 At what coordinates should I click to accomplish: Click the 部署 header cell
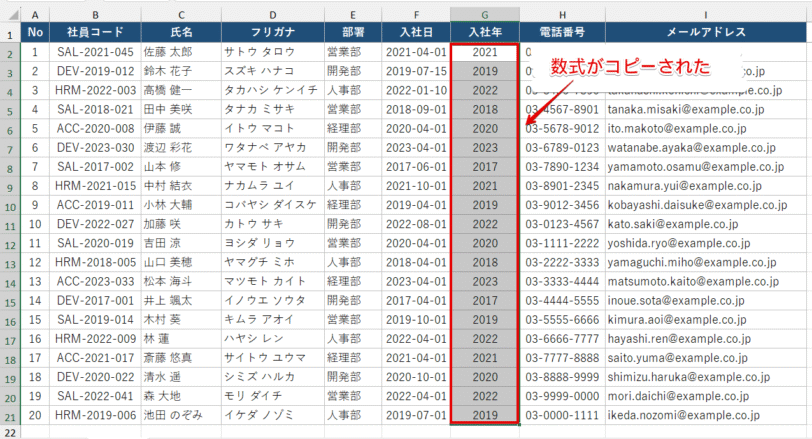point(353,32)
